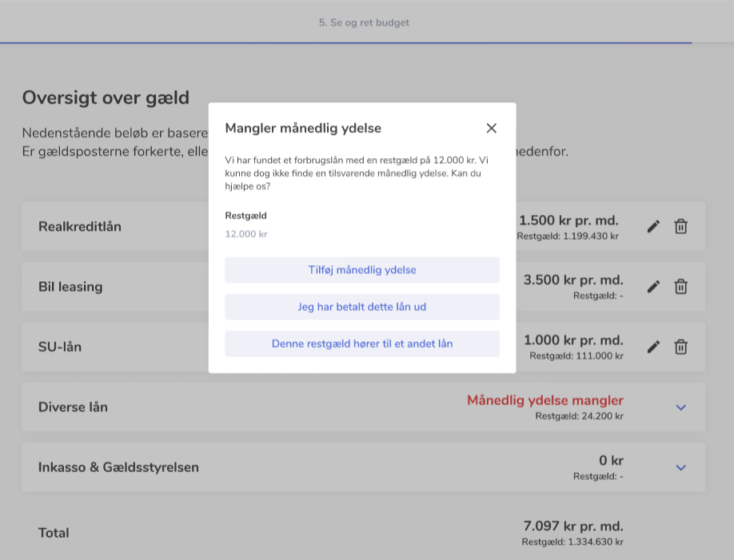Screen dimensions: 734x560
Task: Edit the Bil leasing entry
Action: pos(653,287)
